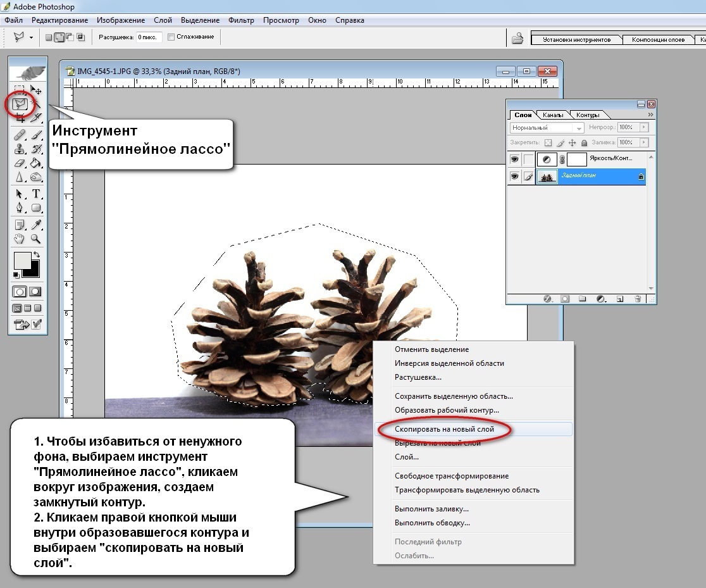Screen dimensions: 706x588
Task: Select the Crop tool
Action: coord(20,118)
